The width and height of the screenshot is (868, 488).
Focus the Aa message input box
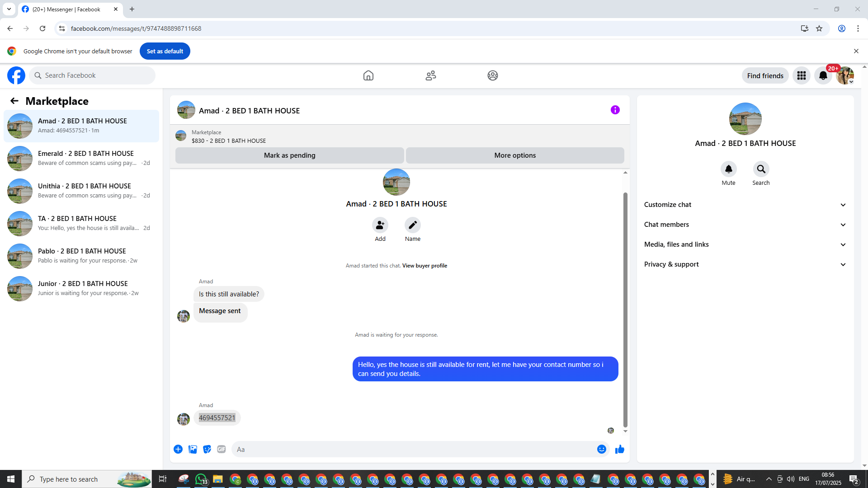point(420,449)
